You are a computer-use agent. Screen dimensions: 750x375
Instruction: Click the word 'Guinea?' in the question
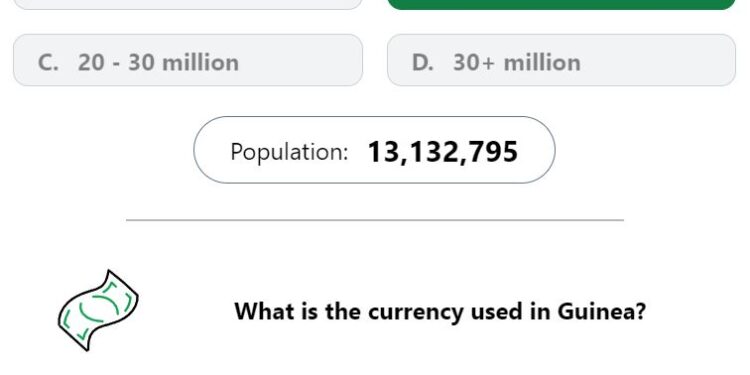click(x=602, y=311)
